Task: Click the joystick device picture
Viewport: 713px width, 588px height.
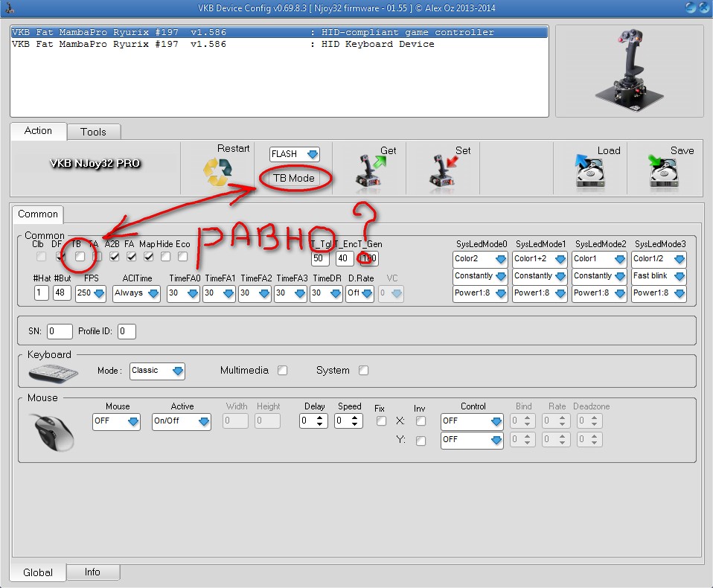Action: [x=630, y=70]
